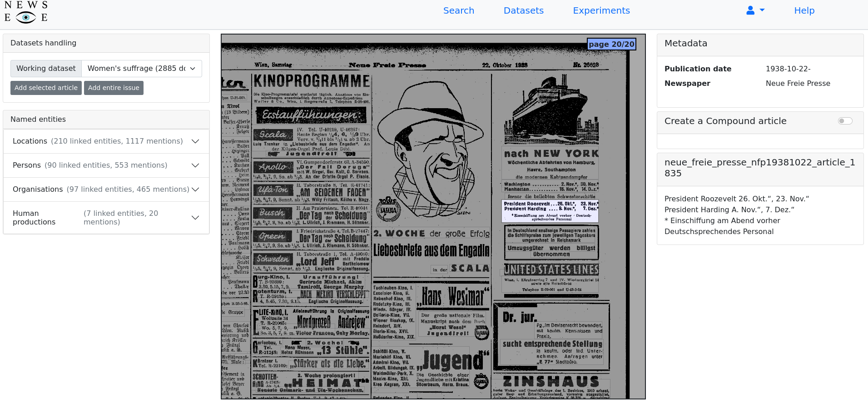Click the Liebesbriefe aus dem Engadin title
Image resolution: width=868 pixels, height=404 pixels.
click(x=431, y=250)
